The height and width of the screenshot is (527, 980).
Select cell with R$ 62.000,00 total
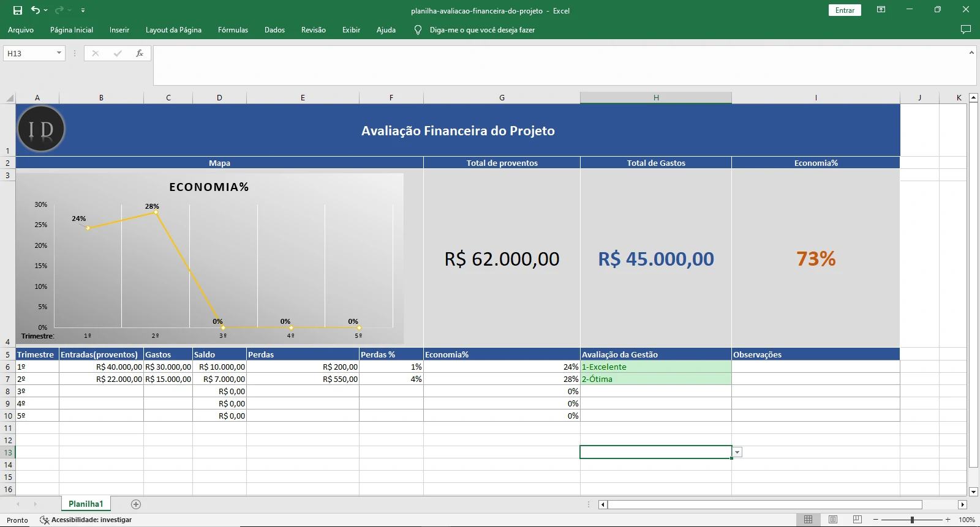click(x=502, y=258)
